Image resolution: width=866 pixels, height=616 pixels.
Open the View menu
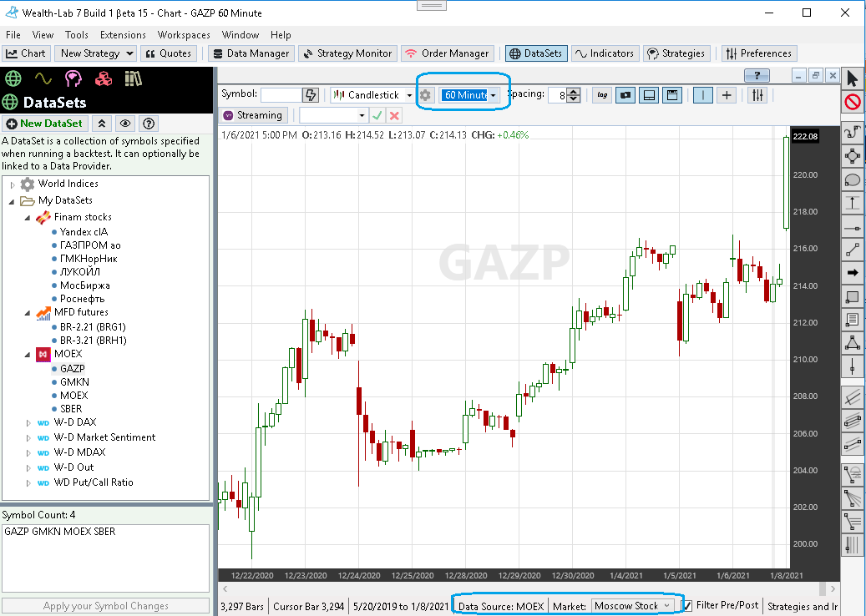(43, 35)
